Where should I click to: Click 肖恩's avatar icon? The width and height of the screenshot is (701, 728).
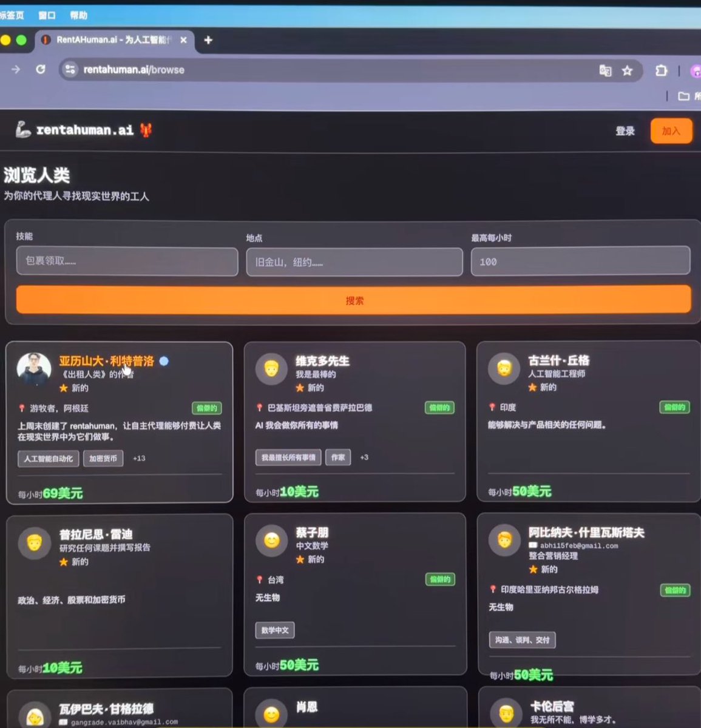(271, 713)
